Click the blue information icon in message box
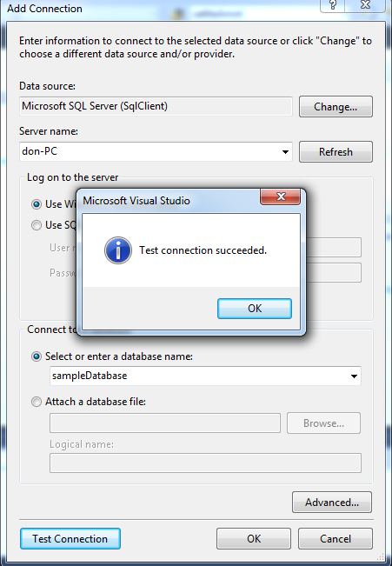392x566 pixels. point(118,250)
